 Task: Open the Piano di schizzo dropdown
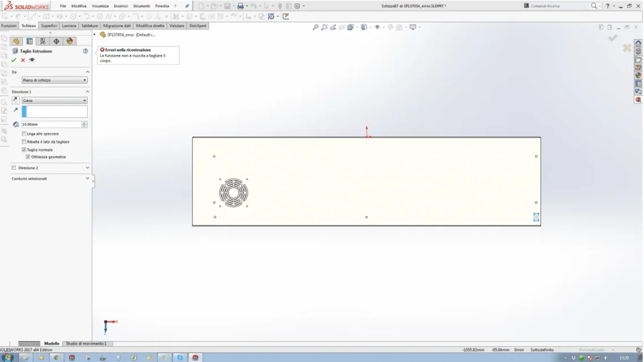pos(54,80)
